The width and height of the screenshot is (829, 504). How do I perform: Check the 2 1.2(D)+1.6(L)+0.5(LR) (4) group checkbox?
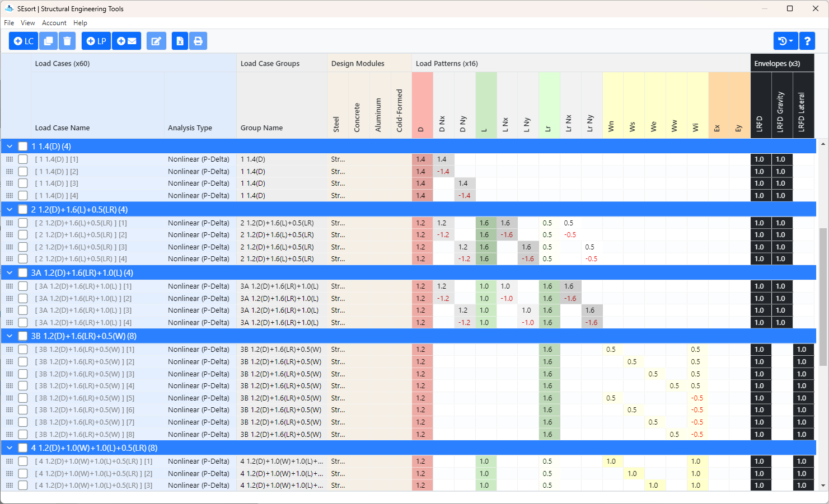[22, 209]
